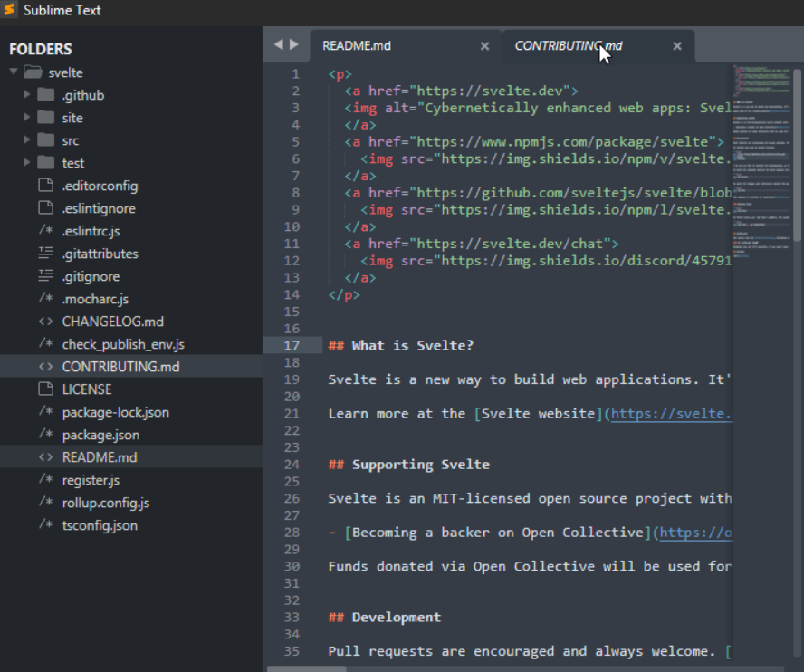Click the Open Collective URL on line 28
The width and height of the screenshot is (804, 672).
click(696, 533)
